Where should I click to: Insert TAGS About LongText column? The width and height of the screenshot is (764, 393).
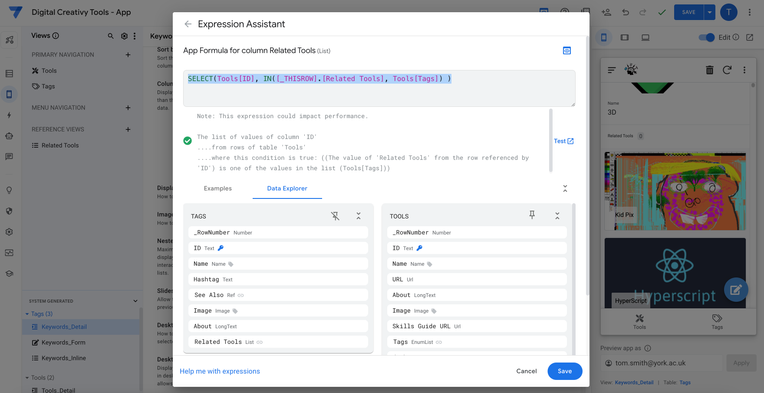click(278, 326)
